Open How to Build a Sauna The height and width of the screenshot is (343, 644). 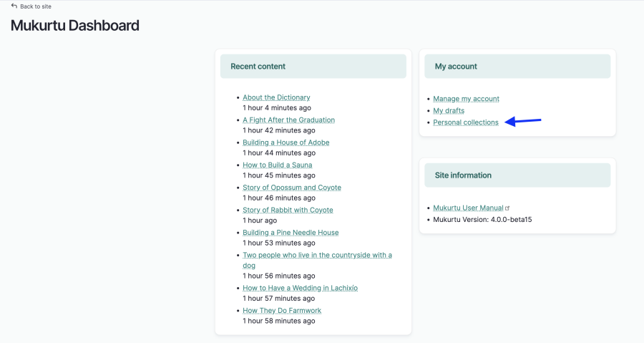pos(277,165)
